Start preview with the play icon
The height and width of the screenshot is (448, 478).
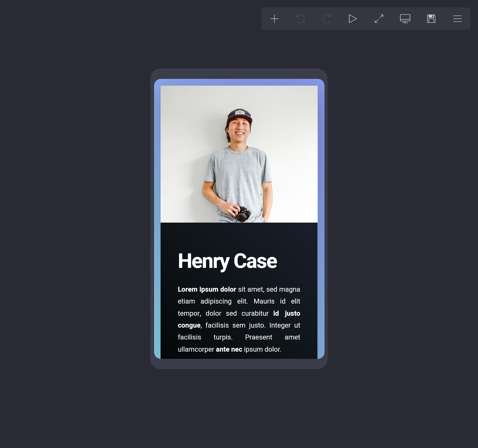coord(352,19)
